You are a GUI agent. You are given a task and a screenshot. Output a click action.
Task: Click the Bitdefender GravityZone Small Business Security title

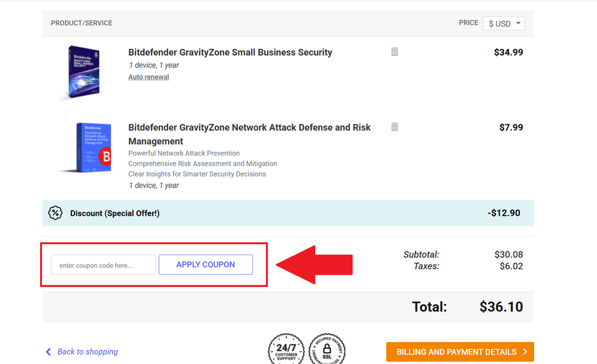coord(230,52)
